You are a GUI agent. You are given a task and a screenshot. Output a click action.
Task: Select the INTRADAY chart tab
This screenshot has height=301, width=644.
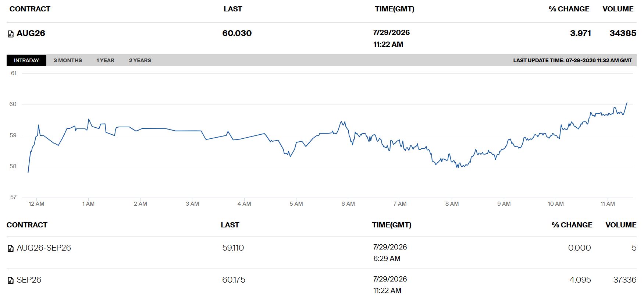26,60
